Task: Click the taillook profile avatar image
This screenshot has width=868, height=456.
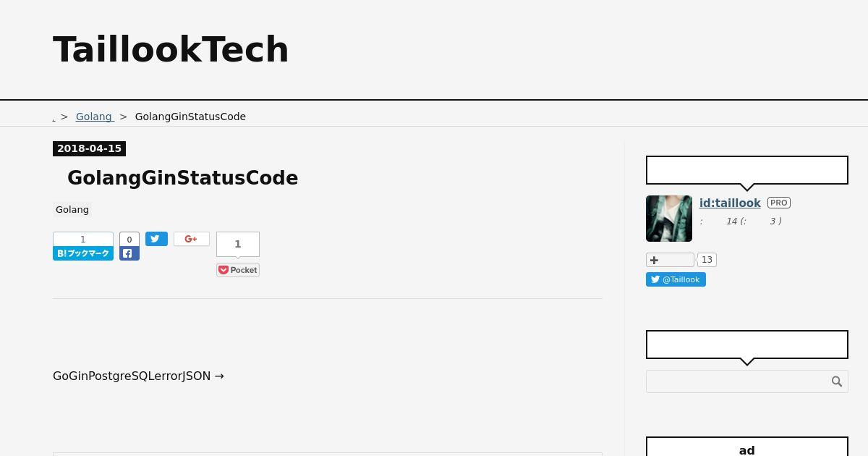Action: click(669, 219)
